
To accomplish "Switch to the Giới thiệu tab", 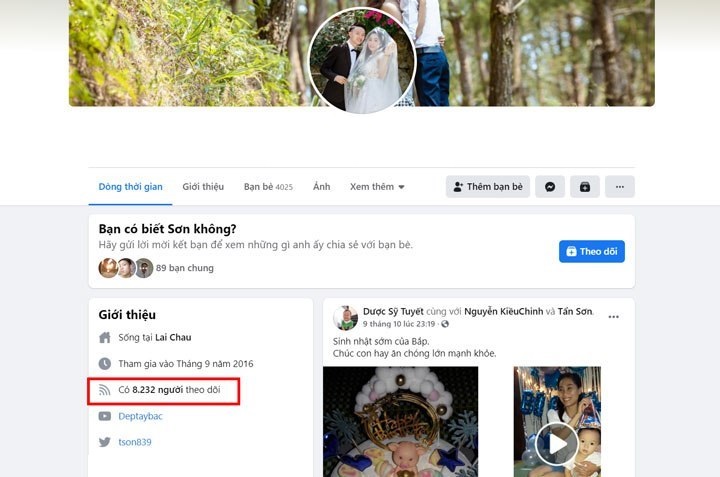I will pos(203,187).
